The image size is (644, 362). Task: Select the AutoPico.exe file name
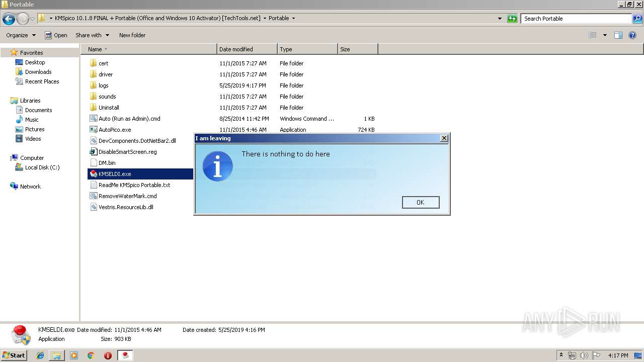115,130
